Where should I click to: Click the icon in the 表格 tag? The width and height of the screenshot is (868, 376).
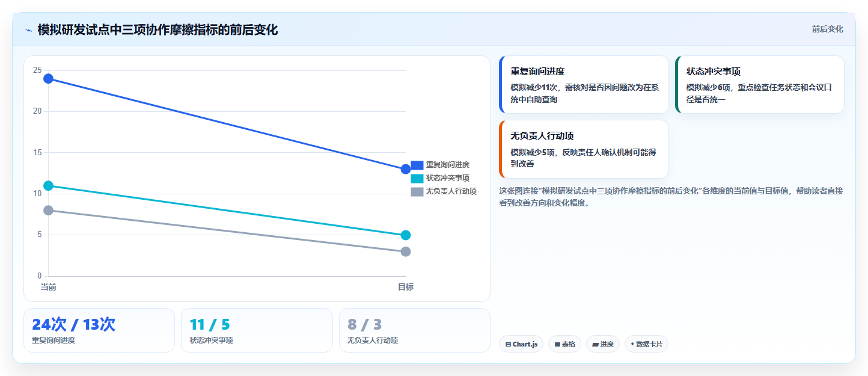click(557, 345)
